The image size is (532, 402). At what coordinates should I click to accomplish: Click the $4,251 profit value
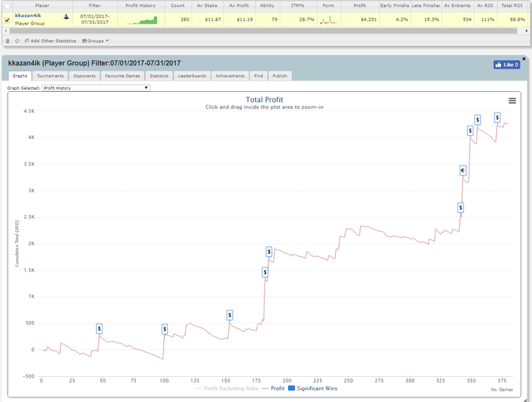369,20
